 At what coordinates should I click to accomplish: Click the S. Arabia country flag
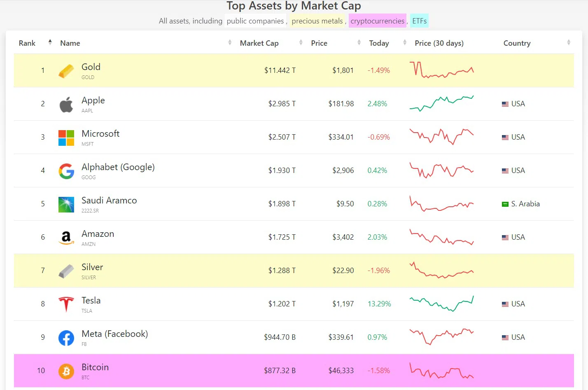[505, 204]
